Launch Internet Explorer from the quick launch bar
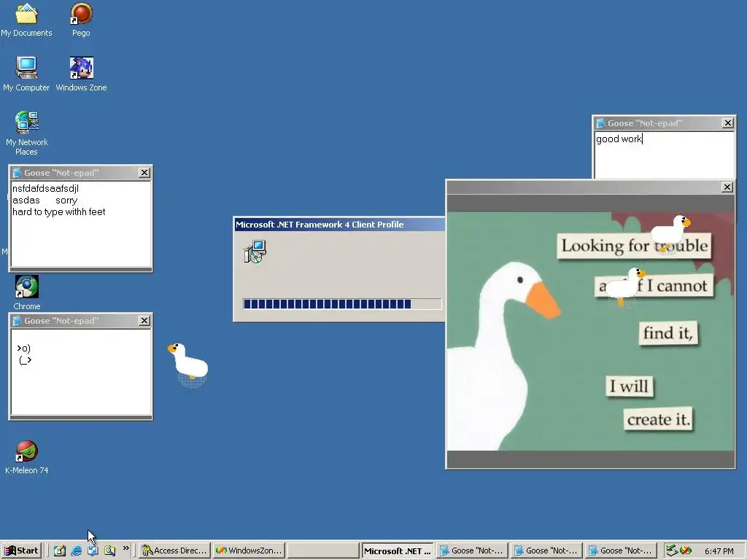 click(x=76, y=551)
